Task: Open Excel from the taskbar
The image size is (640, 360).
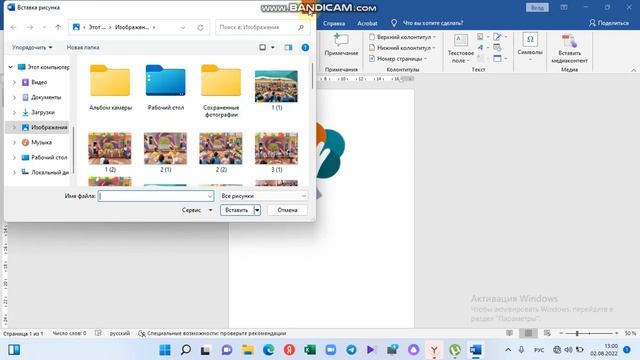Action: coord(310,350)
